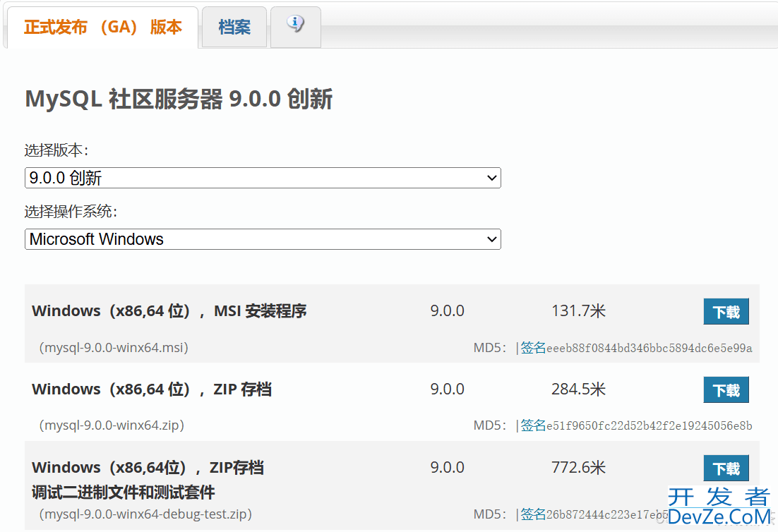Click 下载 button for MSI 安装程序
Image resolution: width=778 pixels, height=532 pixels.
click(x=726, y=312)
